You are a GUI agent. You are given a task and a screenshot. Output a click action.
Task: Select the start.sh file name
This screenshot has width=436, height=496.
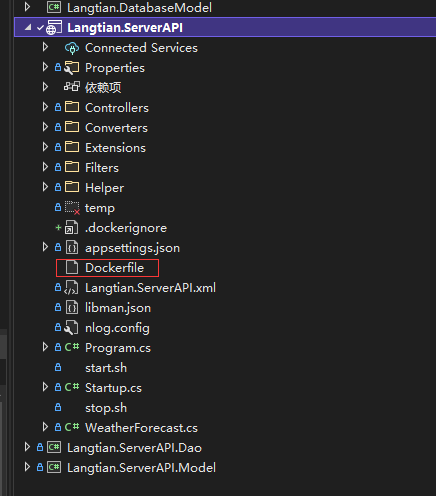[106, 368]
